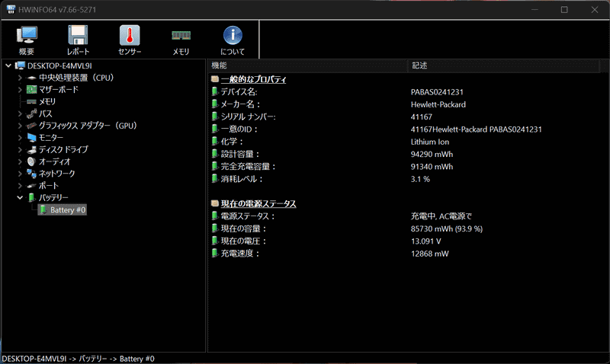Image resolution: width=610 pixels, height=364 pixels.
Task: Minimize the HWiNFO64 window
Action: pyautogui.click(x=535, y=10)
